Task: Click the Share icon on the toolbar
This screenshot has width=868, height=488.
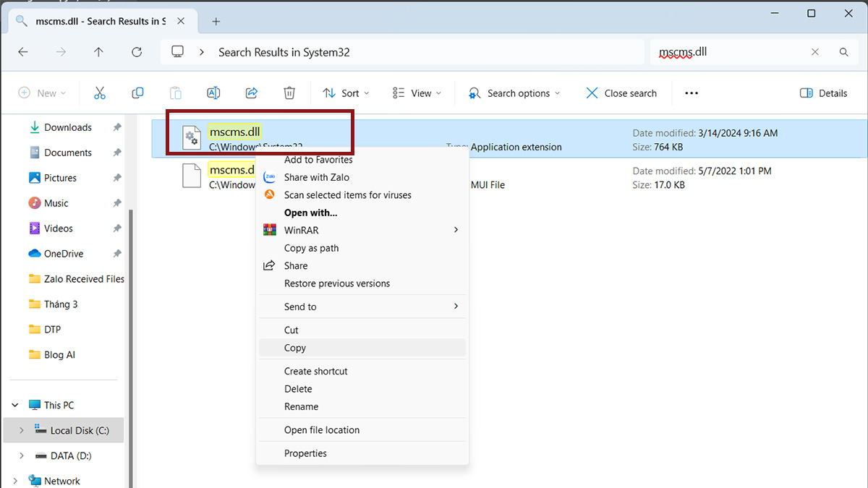Action: point(251,93)
